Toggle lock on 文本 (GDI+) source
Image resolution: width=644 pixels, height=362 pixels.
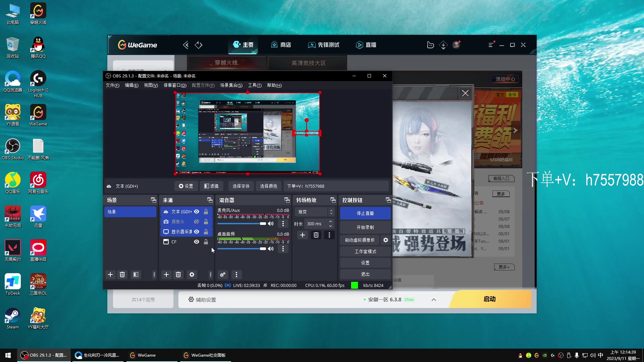(206, 212)
